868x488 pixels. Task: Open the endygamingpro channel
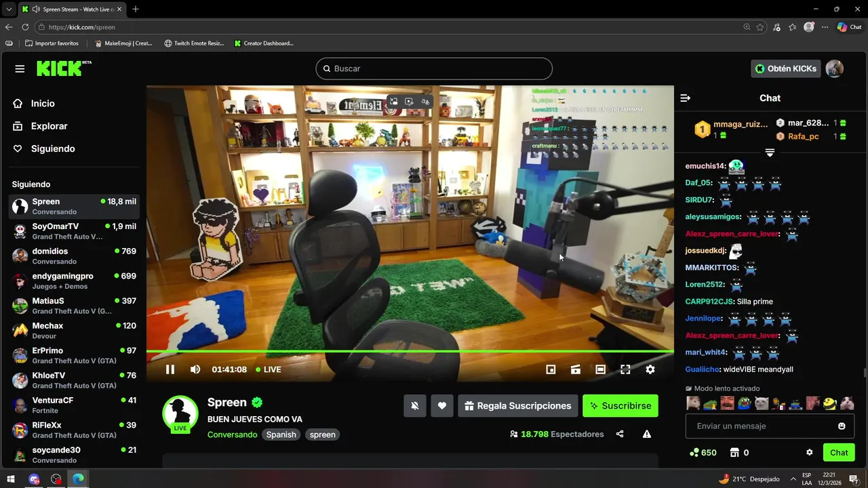point(74,281)
